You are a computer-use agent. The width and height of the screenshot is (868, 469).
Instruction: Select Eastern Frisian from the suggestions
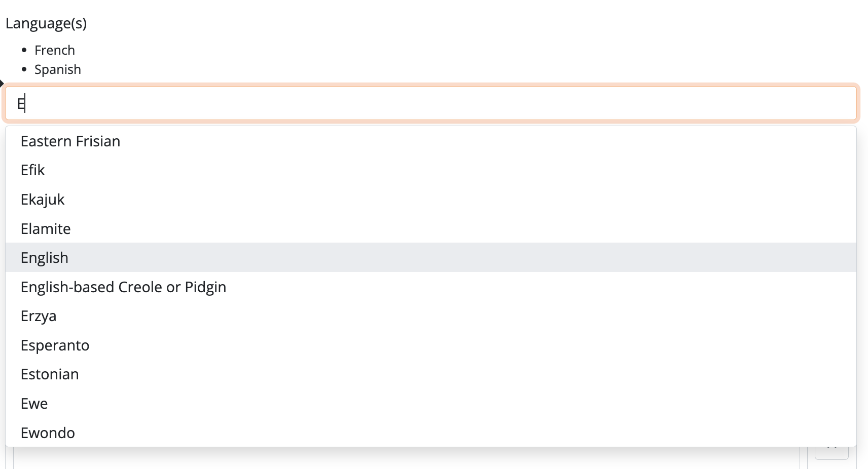click(x=70, y=141)
